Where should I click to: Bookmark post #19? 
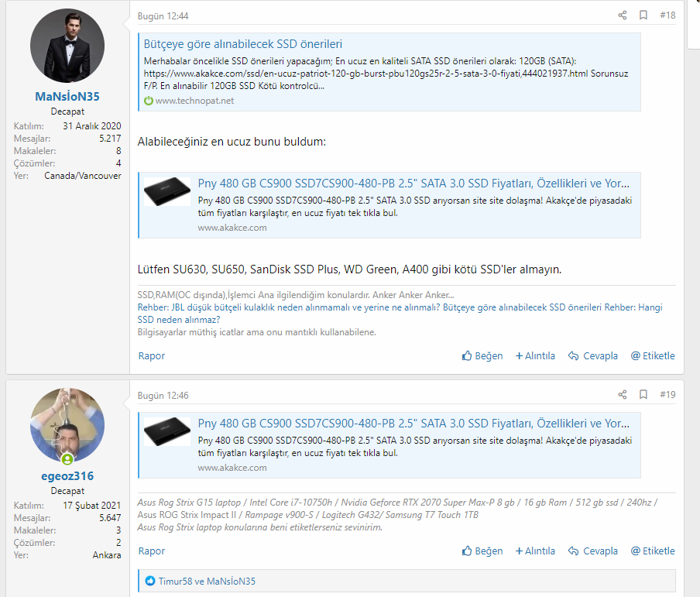click(643, 394)
